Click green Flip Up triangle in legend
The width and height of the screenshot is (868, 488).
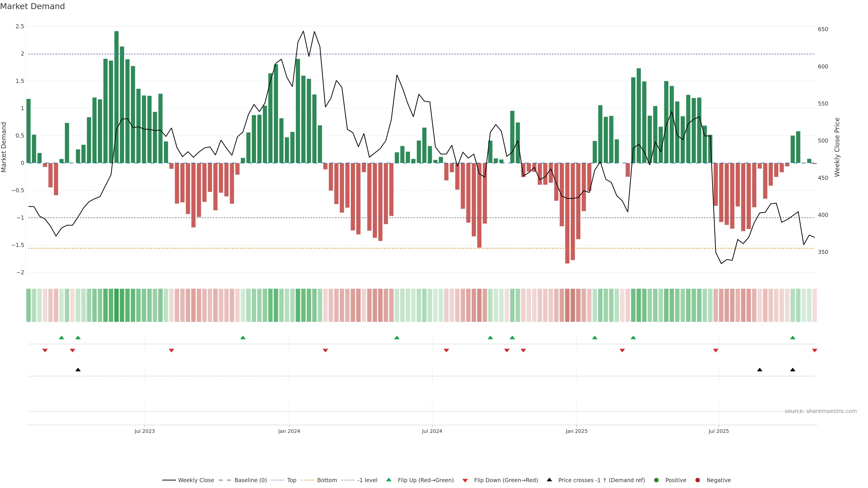point(389,480)
